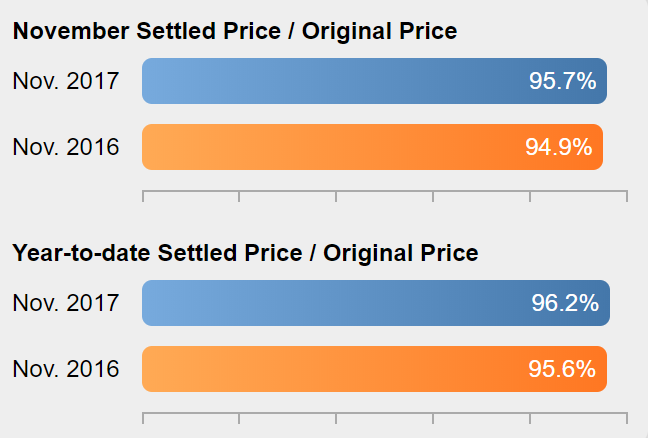Image resolution: width=648 pixels, height=438 pixels.
Task: Click first tick mark on November chart axis
Action: (143, 196)
